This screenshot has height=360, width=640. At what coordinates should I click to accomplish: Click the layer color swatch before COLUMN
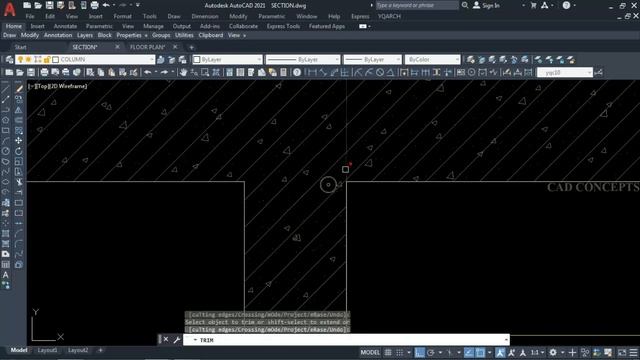56,60
